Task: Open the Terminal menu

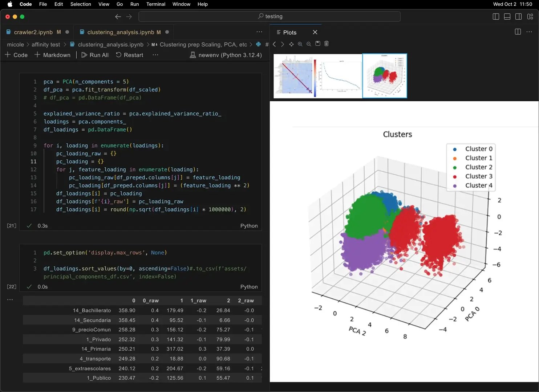Action: pyautogui.click(x=156, y=4)
